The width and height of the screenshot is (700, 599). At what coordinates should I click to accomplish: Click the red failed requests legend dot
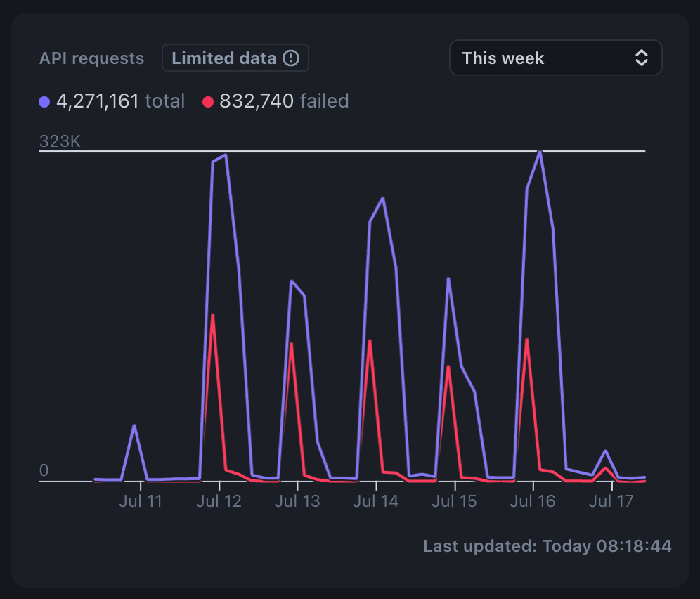pos(208,102)
